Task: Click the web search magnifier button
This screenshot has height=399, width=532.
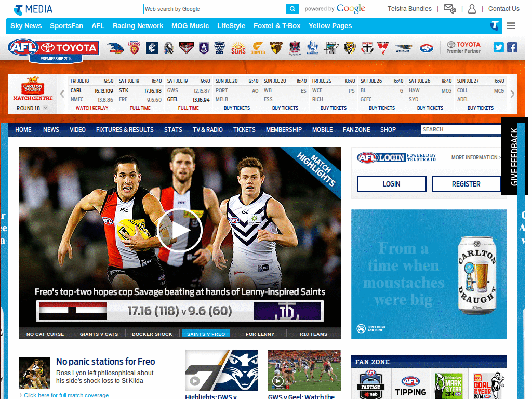Action: pyautogui.click(x=292, y=9)
